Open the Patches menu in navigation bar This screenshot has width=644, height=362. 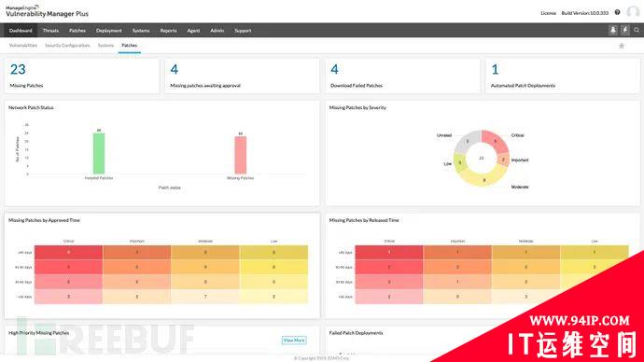tap(77, 31)
